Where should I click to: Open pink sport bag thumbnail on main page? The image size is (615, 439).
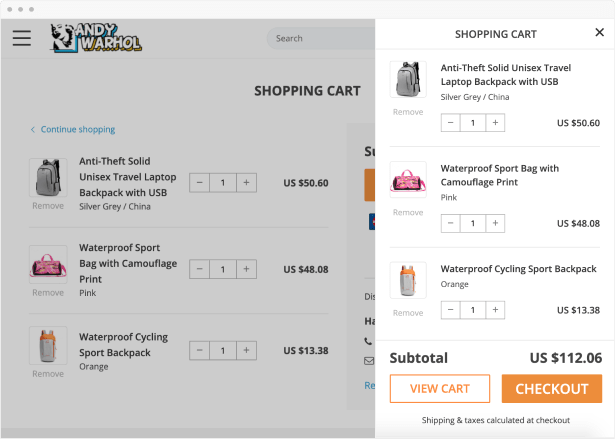pos(47,264)
